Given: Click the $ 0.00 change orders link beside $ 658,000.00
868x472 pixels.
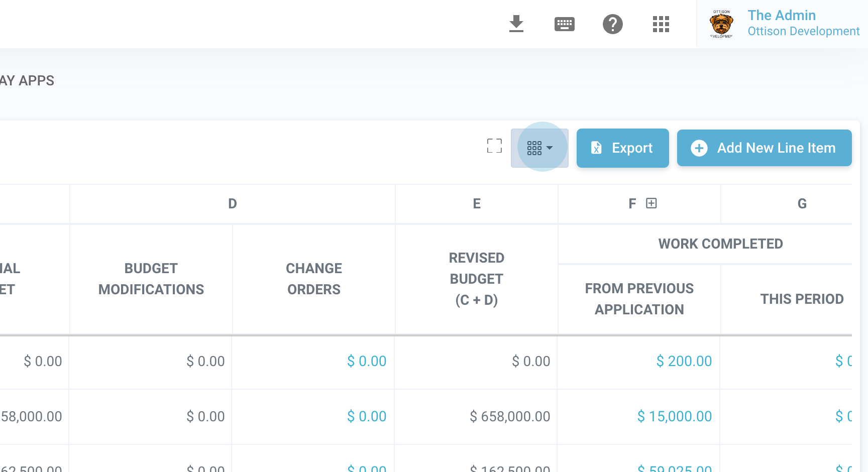Looking at the screenshot, I should point(367,416).
